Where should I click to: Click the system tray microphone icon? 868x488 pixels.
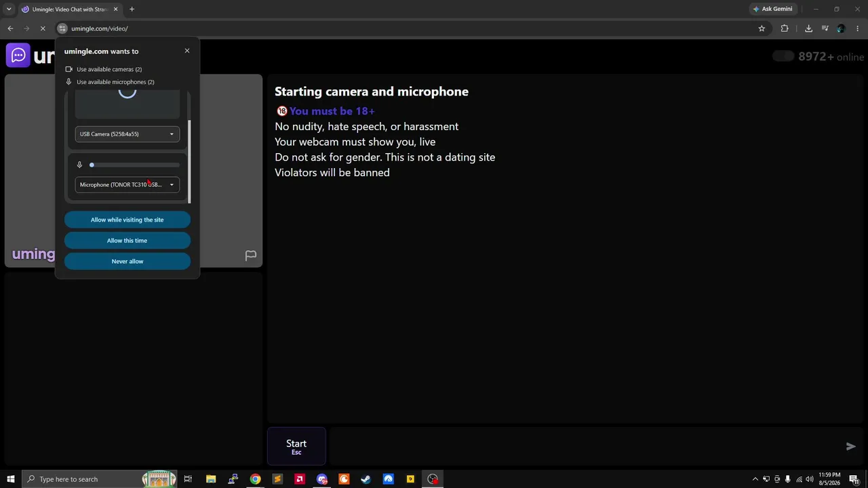[x=787, y=479]
